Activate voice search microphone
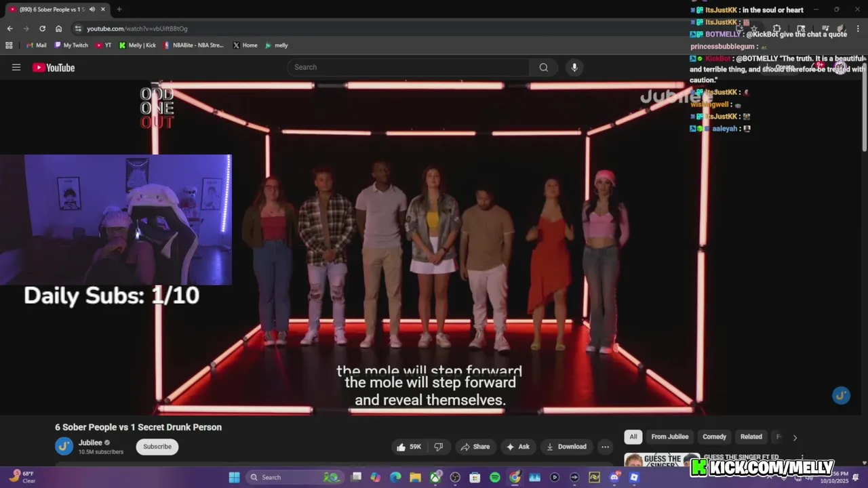 (574, 67)
